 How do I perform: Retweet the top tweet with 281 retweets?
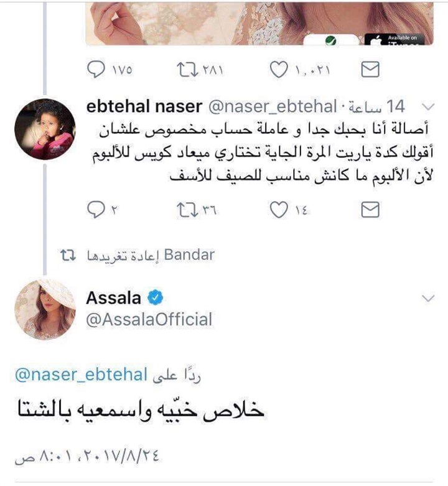coord(187,70)
